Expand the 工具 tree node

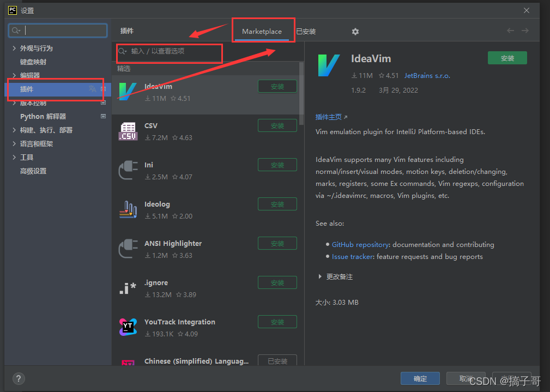click(x=14, y=157)
